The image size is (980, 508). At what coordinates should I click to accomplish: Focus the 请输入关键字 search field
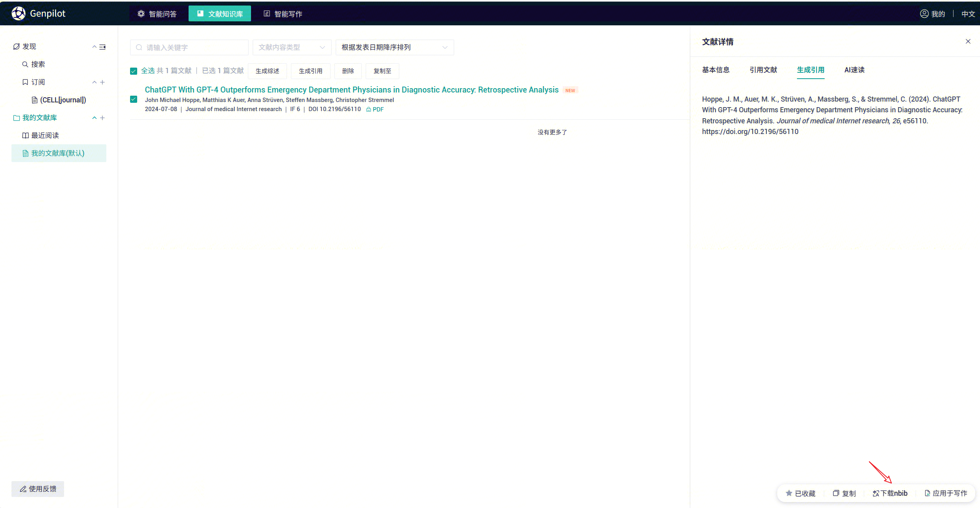pos(189,47)
